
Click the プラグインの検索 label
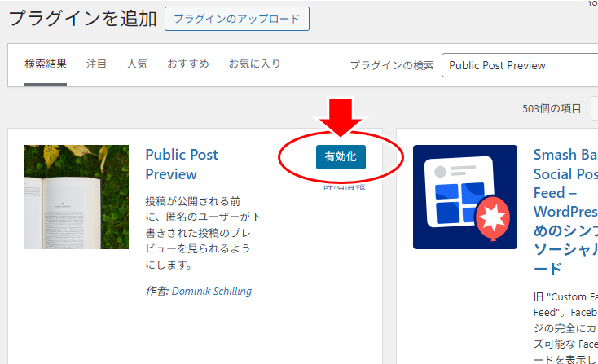click(392, 65)
